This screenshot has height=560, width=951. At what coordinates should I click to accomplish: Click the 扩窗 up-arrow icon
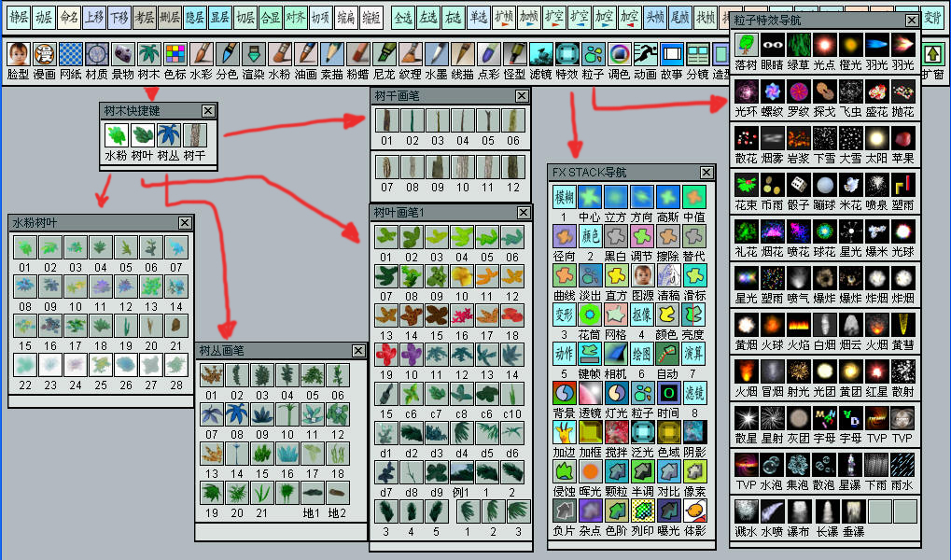(x=932, y=55)
